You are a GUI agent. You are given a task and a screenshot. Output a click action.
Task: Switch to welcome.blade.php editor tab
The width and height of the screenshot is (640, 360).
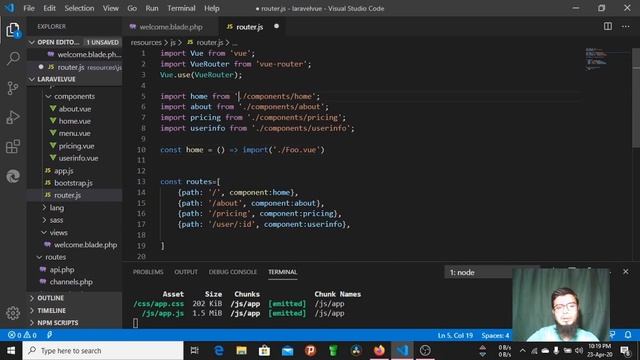170,27
